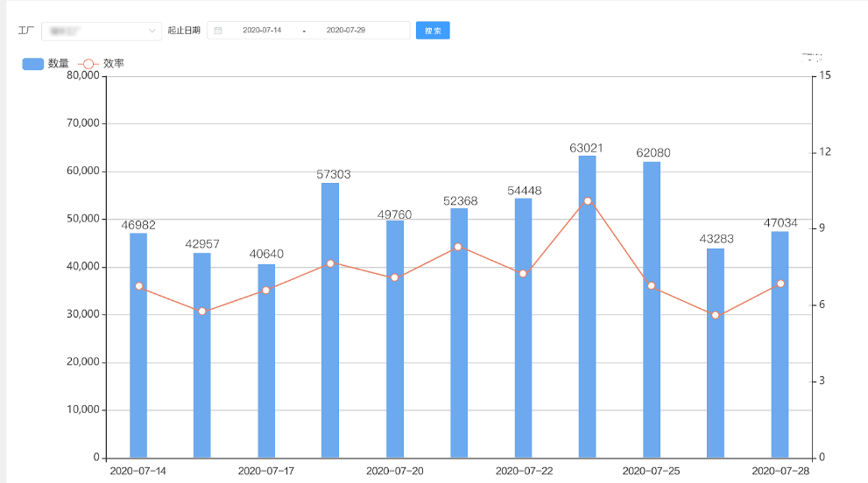The height and width of the screenshot is (483, 868).
Task: Toggle the 效率 legend line series
Action: (113, 64)
